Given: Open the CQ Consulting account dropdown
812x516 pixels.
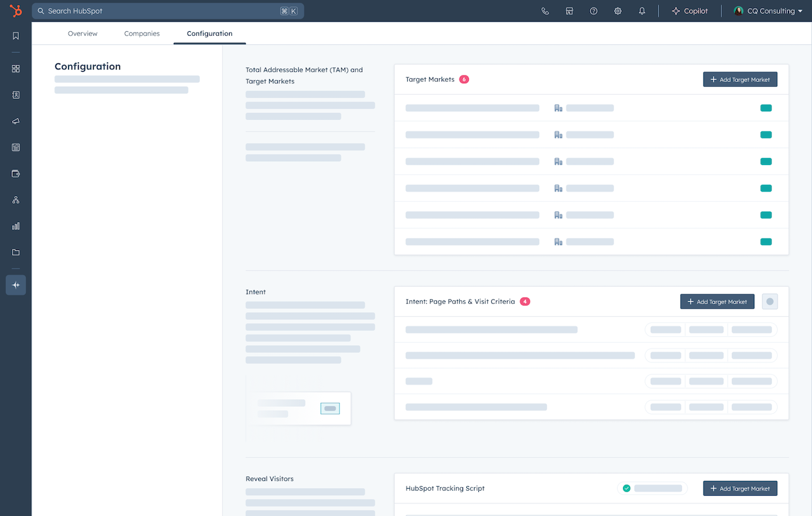Looking at the screenshot, I should point(768,11).
